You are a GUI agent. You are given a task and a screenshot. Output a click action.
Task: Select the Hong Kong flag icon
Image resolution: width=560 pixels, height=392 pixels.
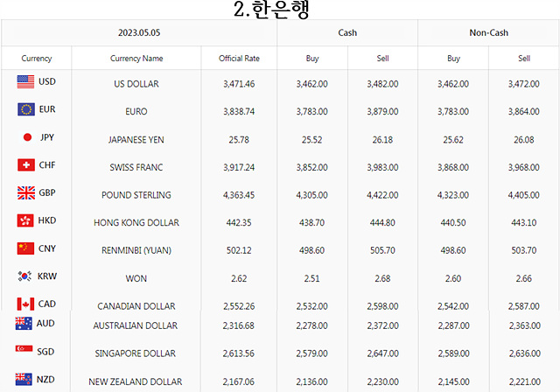click(x=25, y=220)
